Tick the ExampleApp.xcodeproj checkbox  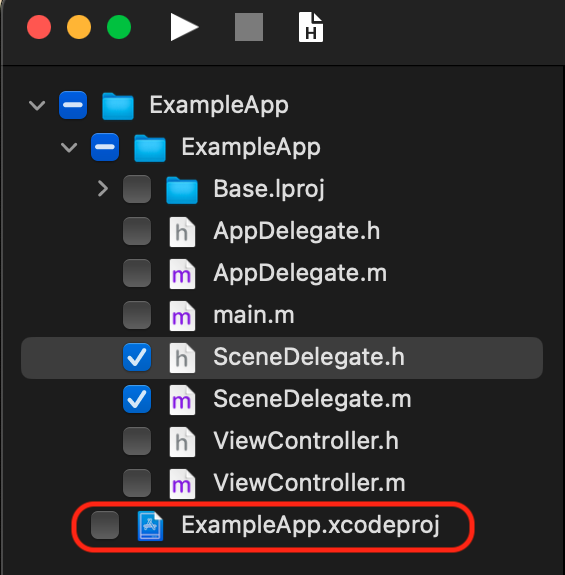click(x=105, y=525)
